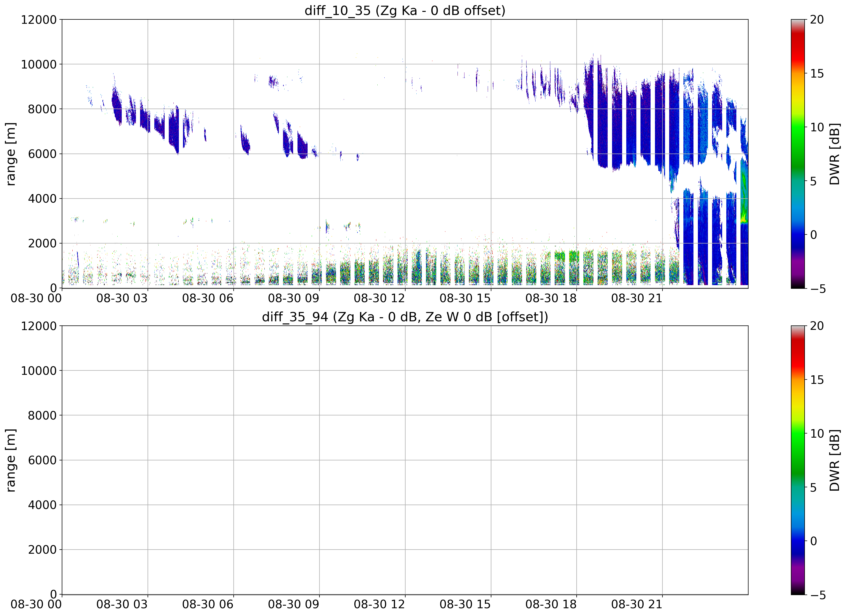Click the 2000 tick label on the top plot
This screenshot has height=616, width=847.
point(42,244)
